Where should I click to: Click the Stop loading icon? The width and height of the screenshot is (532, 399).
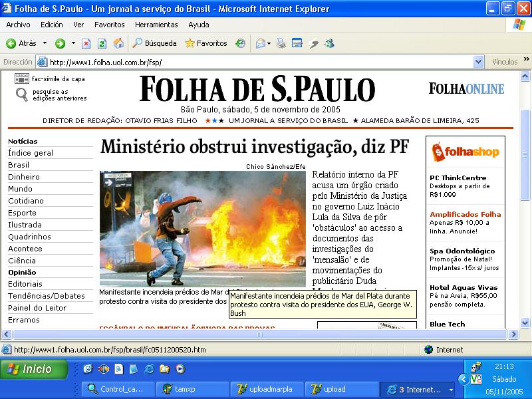(x=86, y=43)
